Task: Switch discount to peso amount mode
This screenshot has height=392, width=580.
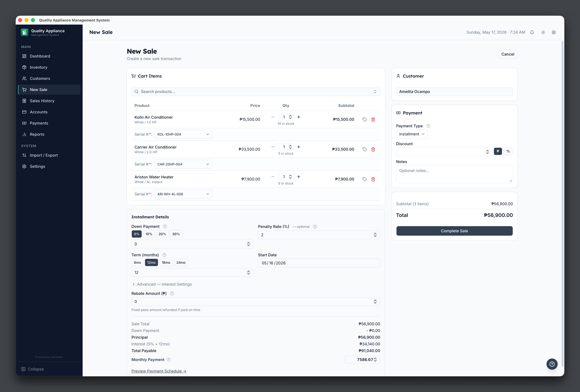Action: [x=498, y=151]
